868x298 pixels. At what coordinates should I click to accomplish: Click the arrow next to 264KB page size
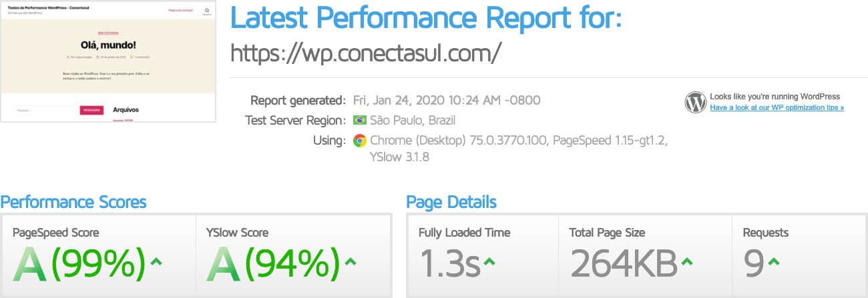point(686,261)
